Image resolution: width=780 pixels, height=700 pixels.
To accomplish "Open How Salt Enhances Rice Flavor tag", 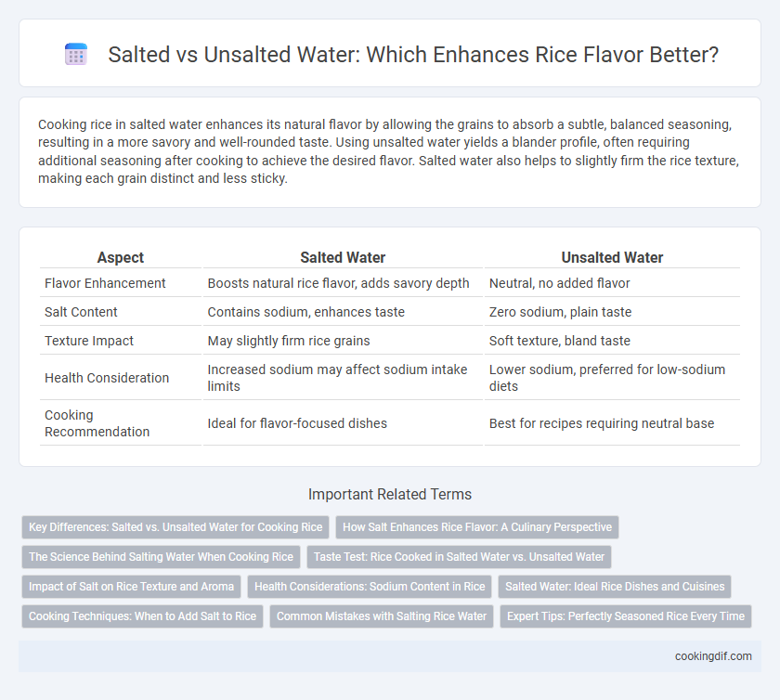I will [477, 527].
